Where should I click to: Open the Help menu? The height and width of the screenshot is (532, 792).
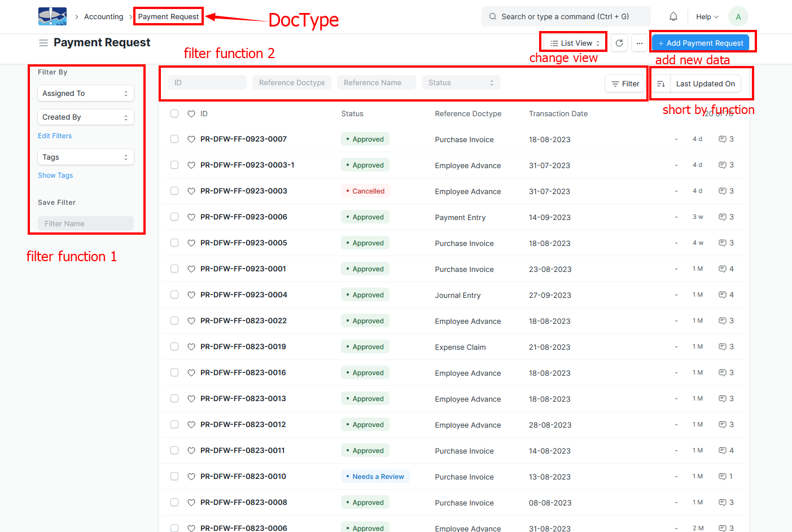[x=707, y=17]
